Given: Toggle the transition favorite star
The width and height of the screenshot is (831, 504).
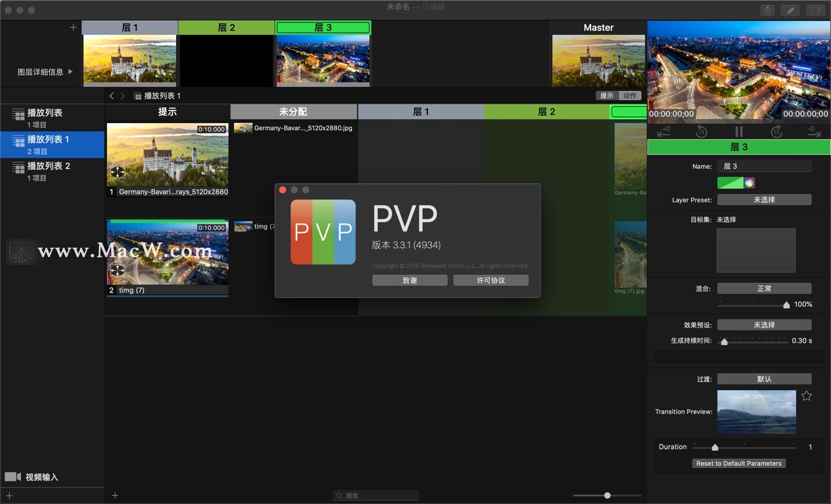Looking at the screenshot, I should [x=807, y=396].
